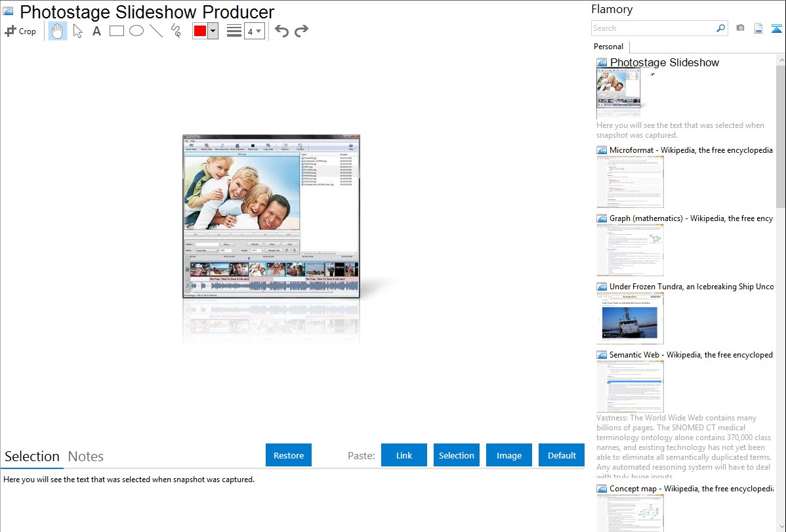Screen dimensions: 786x532
Task: Switch to the Personal tab
Action: [608, 46]
